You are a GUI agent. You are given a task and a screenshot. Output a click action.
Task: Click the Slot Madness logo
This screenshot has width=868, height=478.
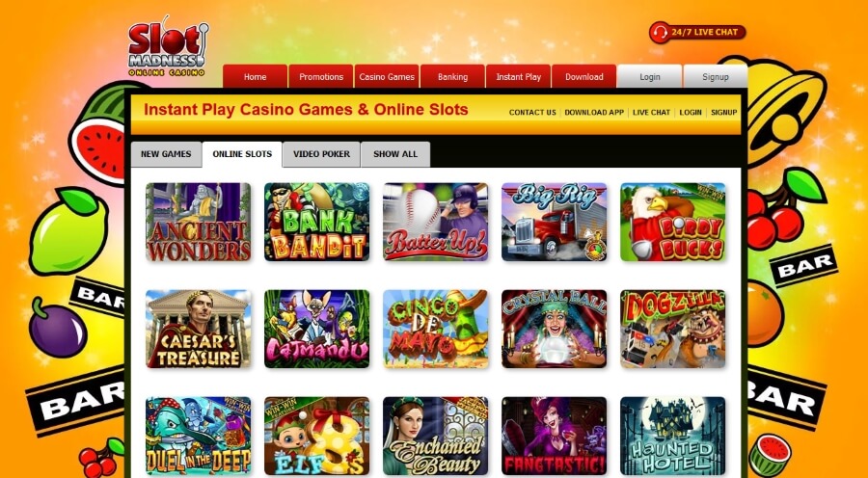[168, 46]
